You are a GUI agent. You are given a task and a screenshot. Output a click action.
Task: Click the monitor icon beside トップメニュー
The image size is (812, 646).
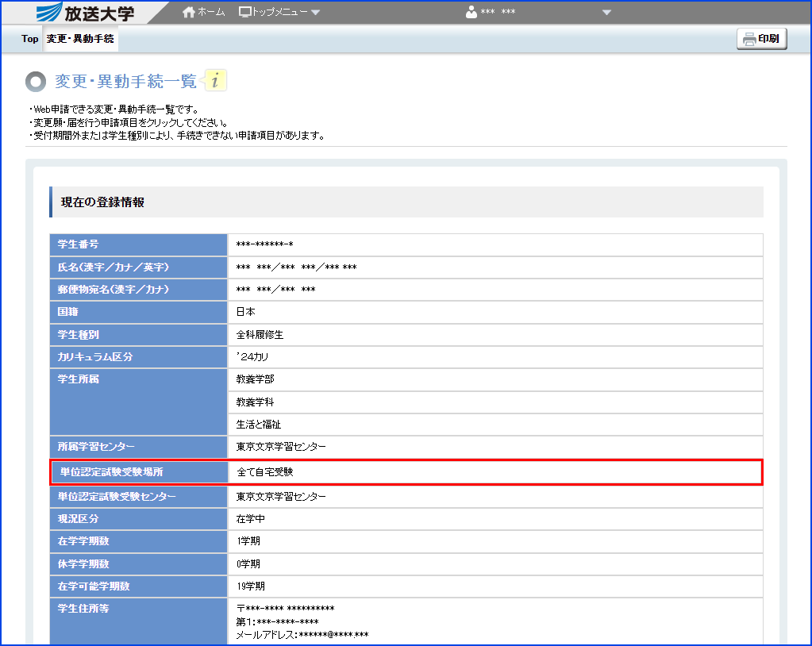pos(245,13)
